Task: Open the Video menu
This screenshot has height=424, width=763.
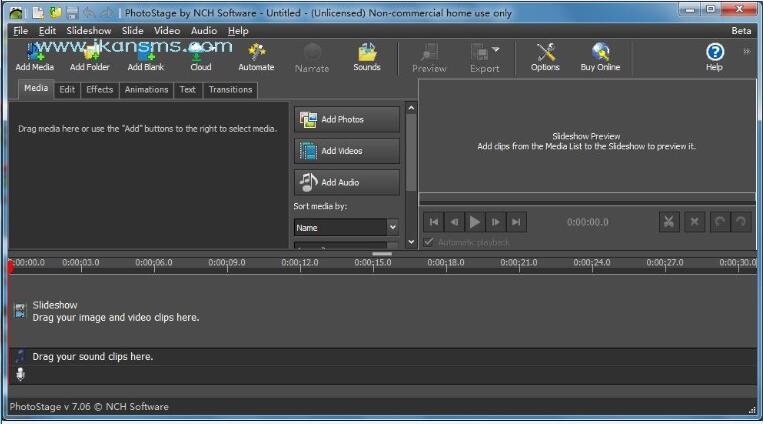Action: (x=167, y=30)
